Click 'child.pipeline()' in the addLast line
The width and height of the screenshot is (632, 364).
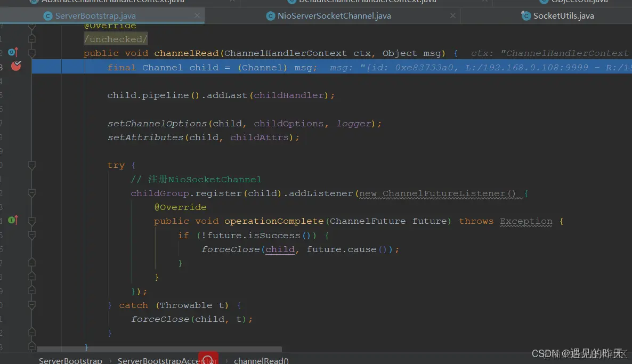[153, 95]
